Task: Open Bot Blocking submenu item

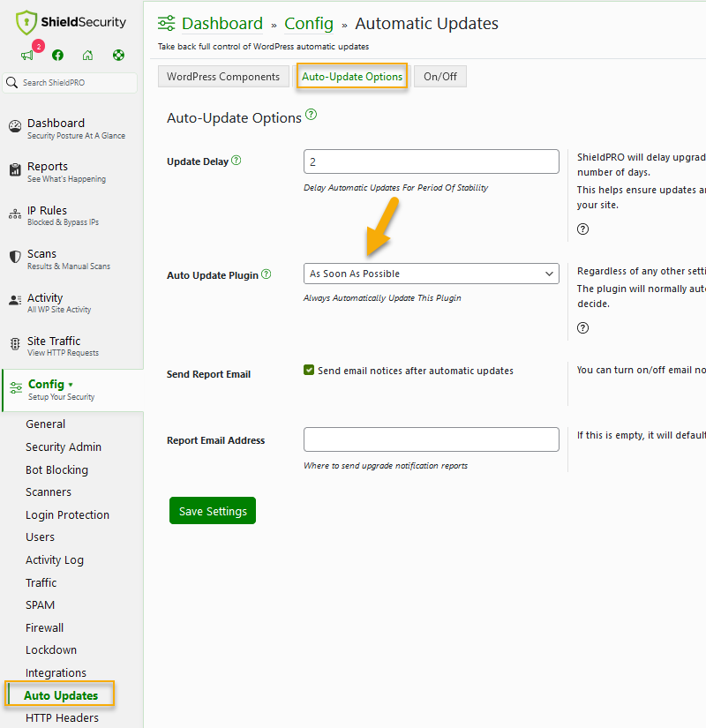Action: 56,469
